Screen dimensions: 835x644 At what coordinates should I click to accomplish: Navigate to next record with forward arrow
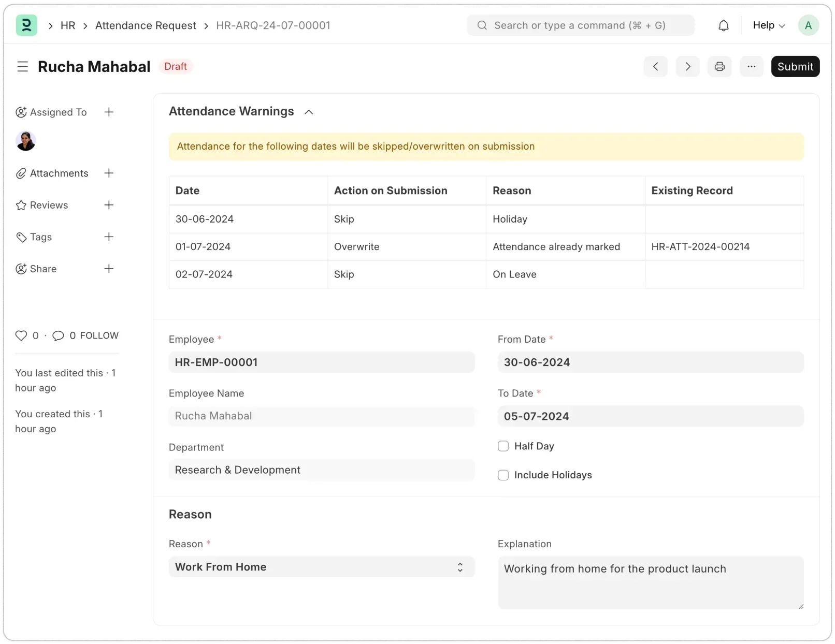687,66
